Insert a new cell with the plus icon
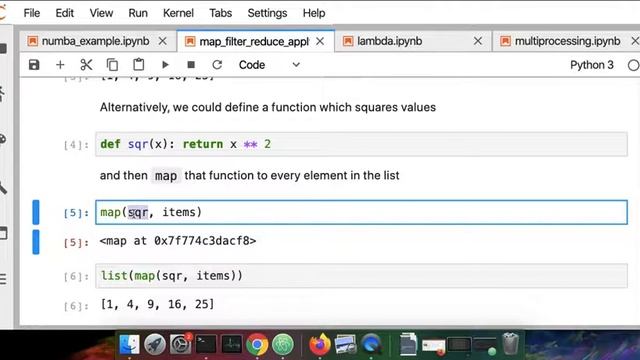This screenshot has width=640, height=360. click(x=60, y=65)
